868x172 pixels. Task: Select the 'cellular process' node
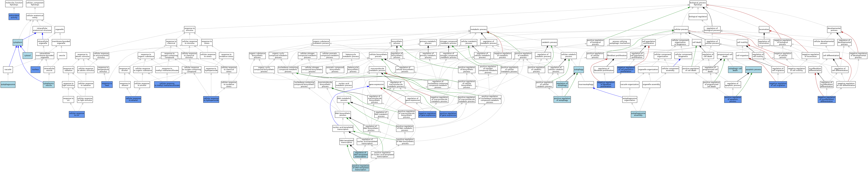(681, 29)
